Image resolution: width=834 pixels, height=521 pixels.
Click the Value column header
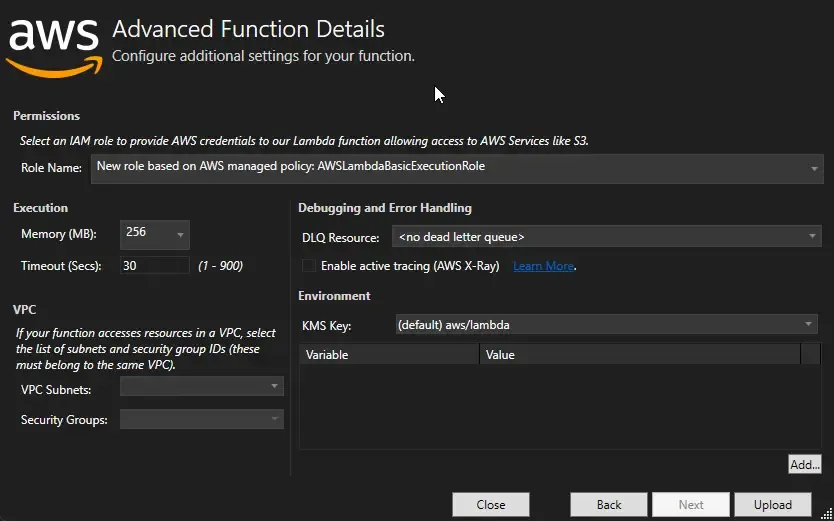(640, 354)
